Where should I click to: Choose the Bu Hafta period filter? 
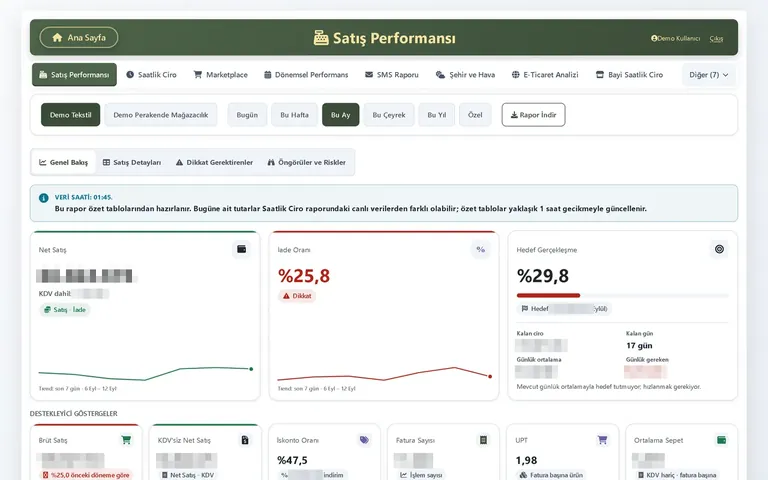pyautogui.click(x=294, y=115)
